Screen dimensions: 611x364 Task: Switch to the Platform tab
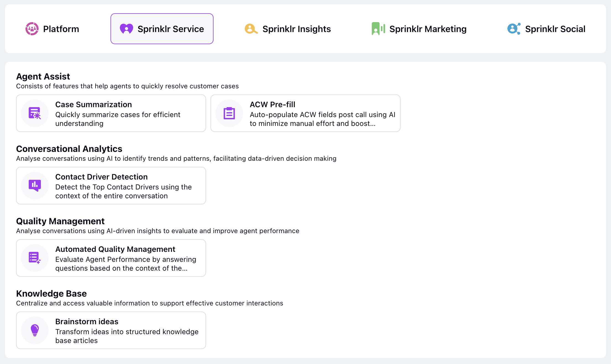pos(52,29)
